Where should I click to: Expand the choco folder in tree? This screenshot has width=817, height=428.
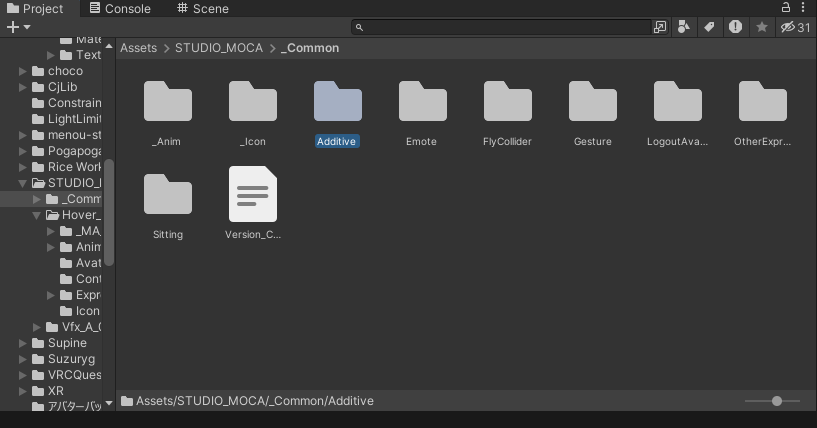tap(24, 71)
